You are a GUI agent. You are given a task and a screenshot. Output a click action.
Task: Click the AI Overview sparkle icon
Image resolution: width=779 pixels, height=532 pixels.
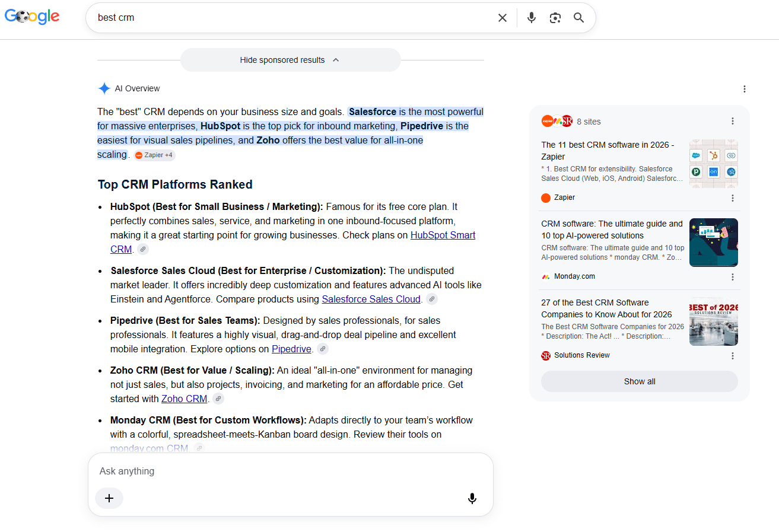[x=104, y=88]
